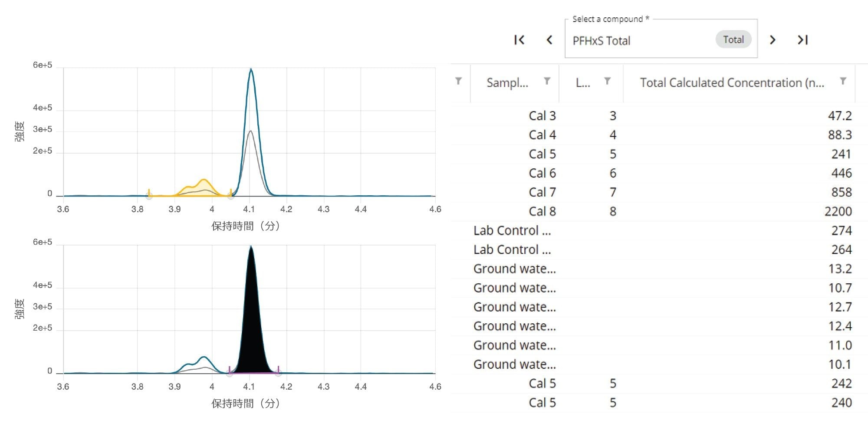Go to previous compound arrow
Image resolution: width=868 pixels, height=427 pixels.
click(549, 40)
